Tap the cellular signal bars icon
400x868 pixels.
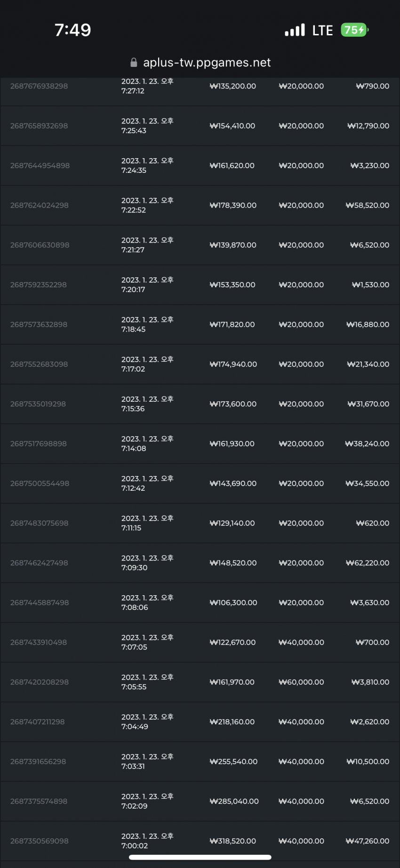(295, 30)
